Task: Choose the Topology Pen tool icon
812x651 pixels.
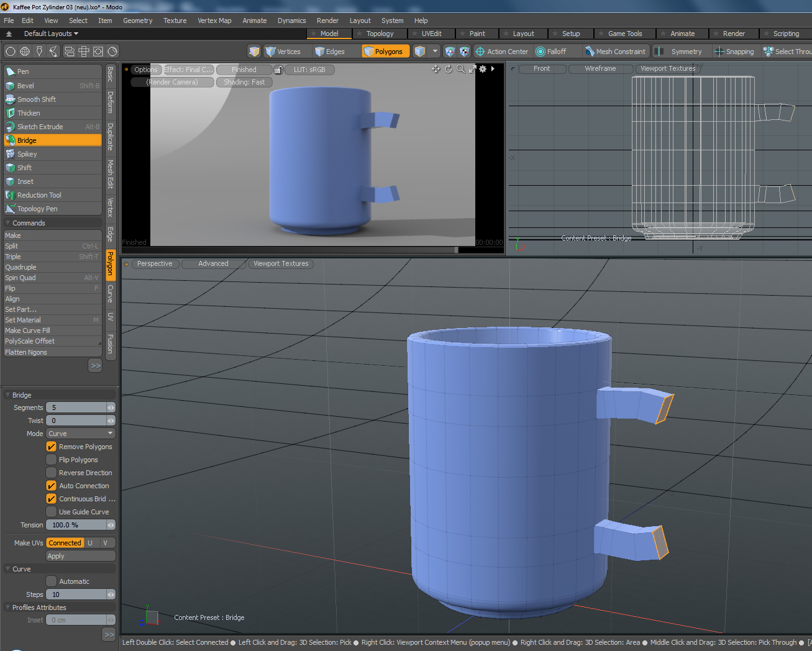Action: click(x=11, y=209)
